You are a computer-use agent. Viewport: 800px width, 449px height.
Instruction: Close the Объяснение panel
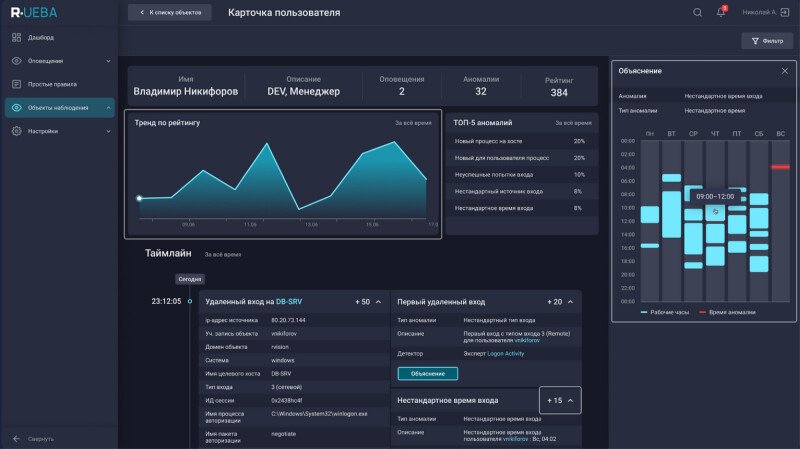click(x=784, y=71)
